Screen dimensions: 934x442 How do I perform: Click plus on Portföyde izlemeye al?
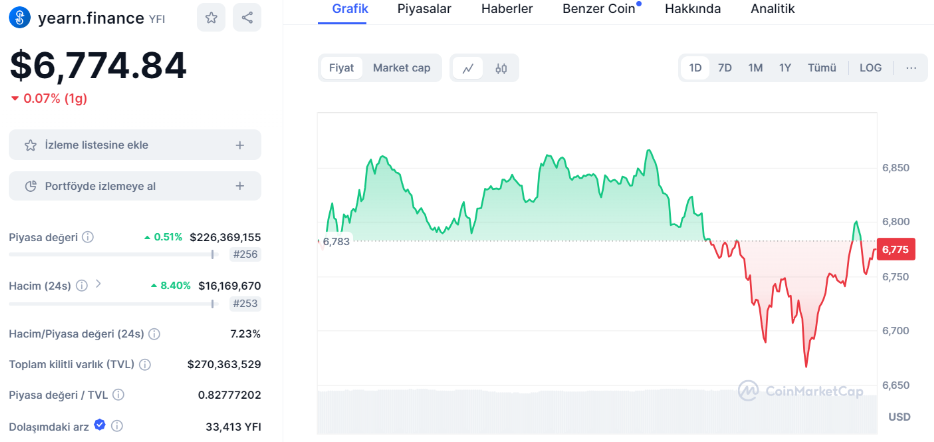coord(239,186)
